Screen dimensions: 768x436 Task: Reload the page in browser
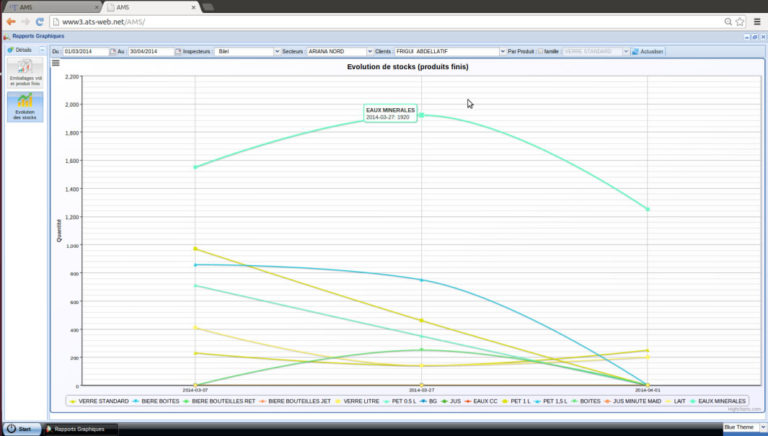click(39, 21)
